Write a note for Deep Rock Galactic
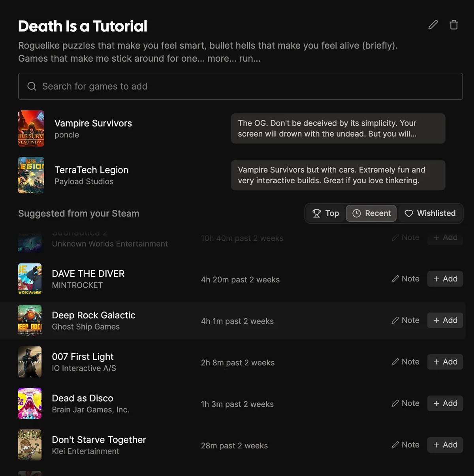This screenshot has height=476, width=474. point(405,320)
